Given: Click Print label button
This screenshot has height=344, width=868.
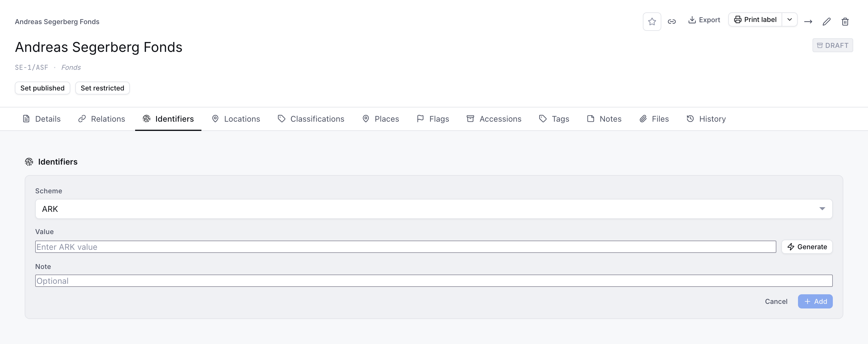Looking at the screenshot, I should tap(755, 19).
